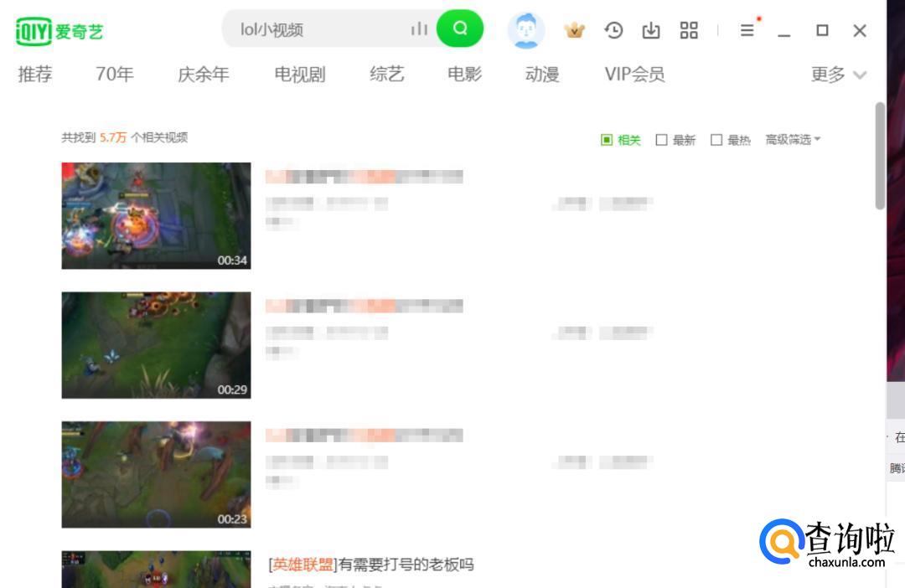Click the 共找到 5.7万 个相关视频 text
Image resolution: width=905 pixels, height=588 pixels.
click(125, 137)
